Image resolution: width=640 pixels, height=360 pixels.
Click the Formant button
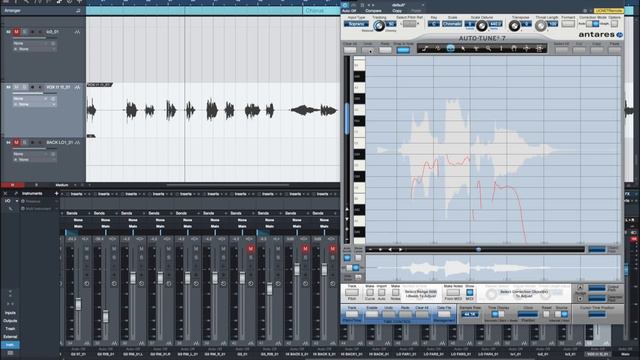pyautogui.click(x=568, y=24)
